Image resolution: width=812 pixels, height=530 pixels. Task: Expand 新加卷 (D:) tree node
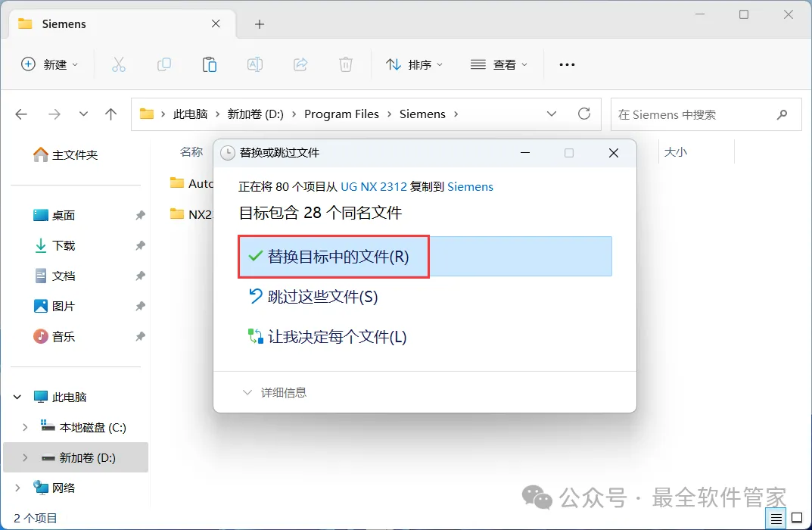(x=25, y=457)
